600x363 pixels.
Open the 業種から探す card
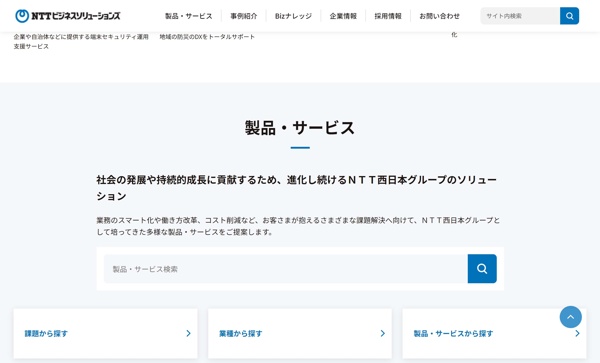coord(300,334)
